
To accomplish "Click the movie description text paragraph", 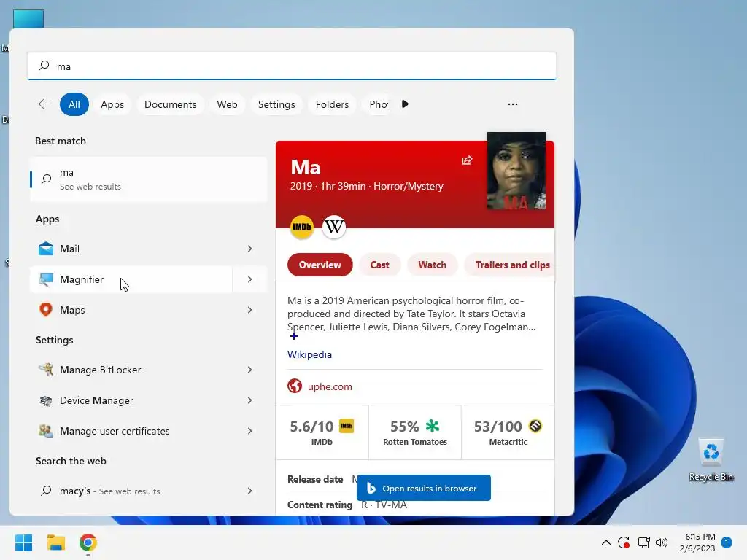I will pyautogui.click(x=411, y=314).
